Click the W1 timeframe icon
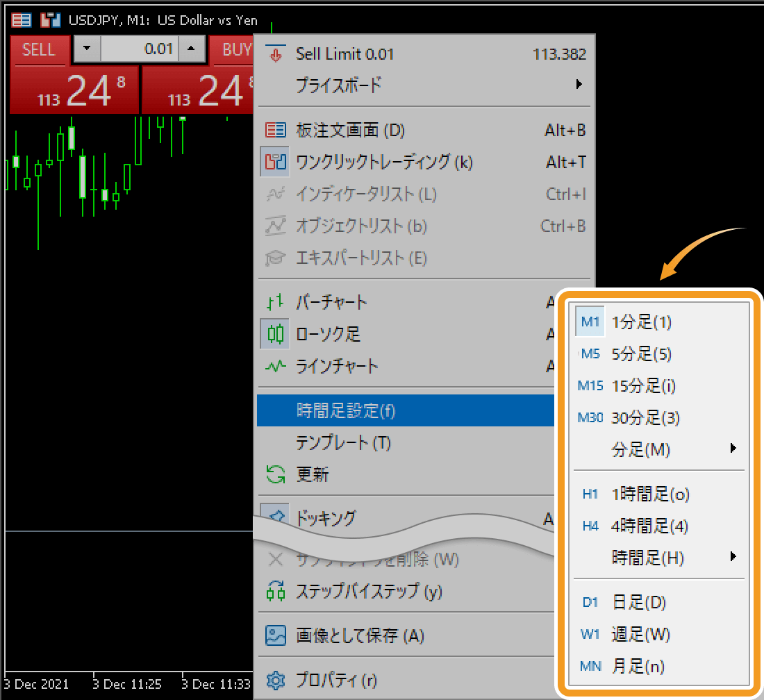764x700 pixels. click(x=590, y=634)
